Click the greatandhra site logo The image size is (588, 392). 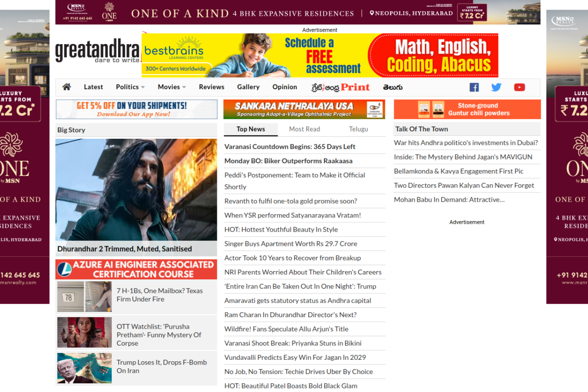97,51
